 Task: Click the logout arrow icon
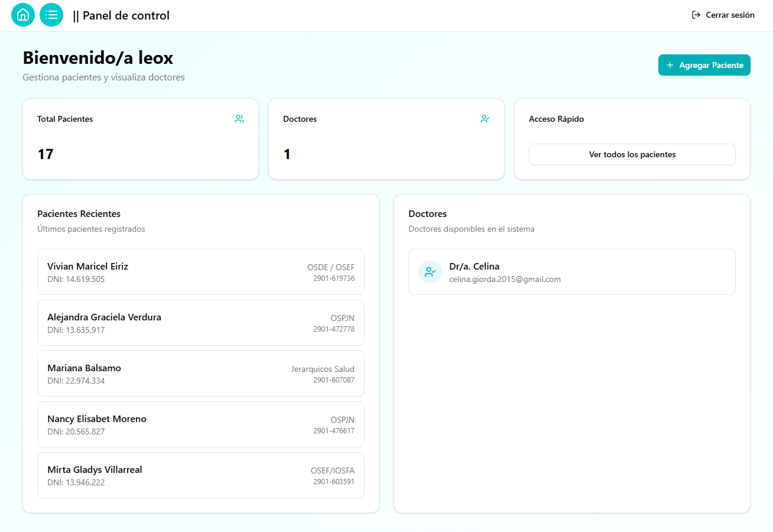pos(696,15)
